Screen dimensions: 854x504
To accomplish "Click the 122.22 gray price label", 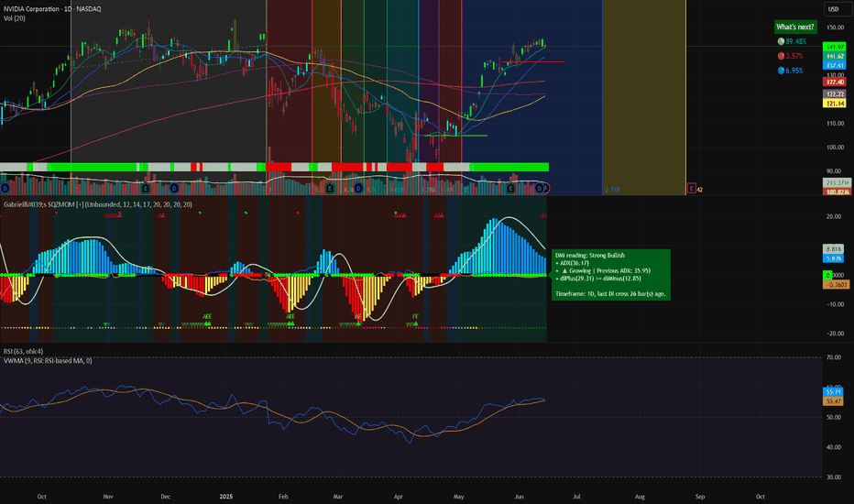I will (835, 94).
